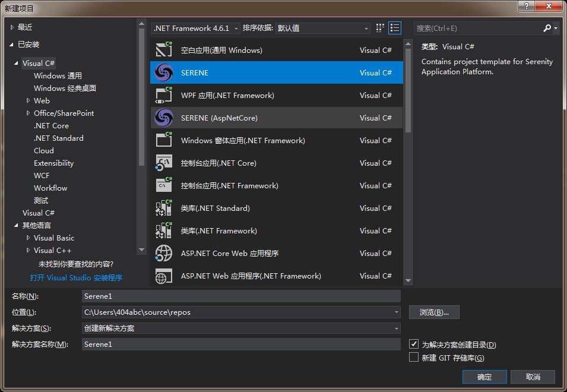567x392 pixels.
Task: Click the ASP.NET Core Web application icon
Action: pos(164,253)
